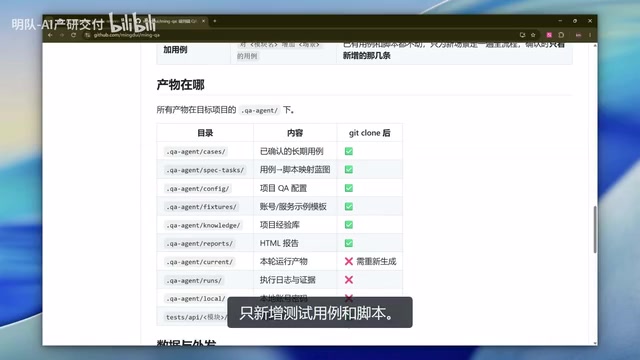Viewport: 640px width, 360px height.
Task: Minimize the browser window
Action: (560, 21)
